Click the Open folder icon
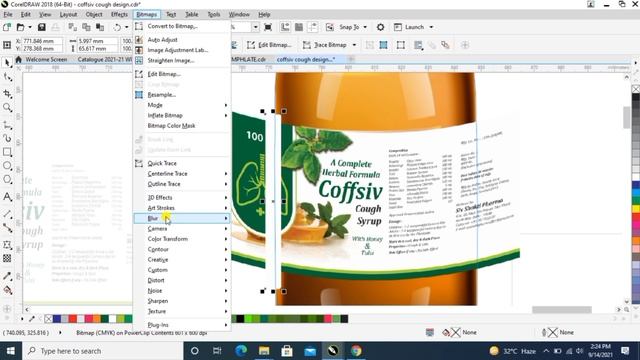 (x=20, y=27)
